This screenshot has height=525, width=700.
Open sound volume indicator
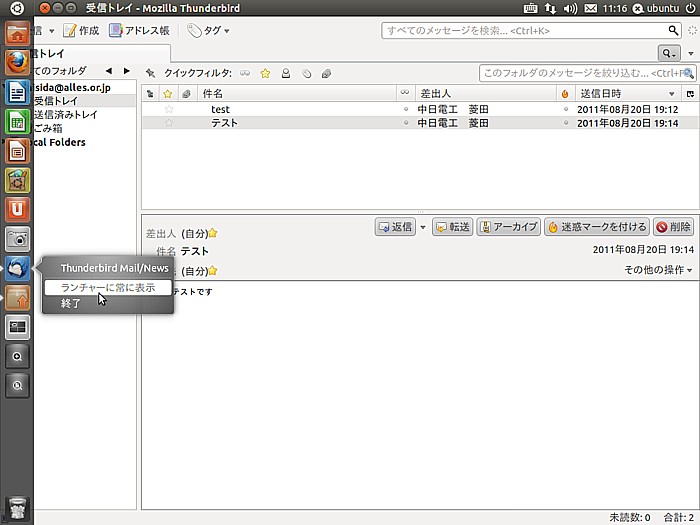coord(570,8)
